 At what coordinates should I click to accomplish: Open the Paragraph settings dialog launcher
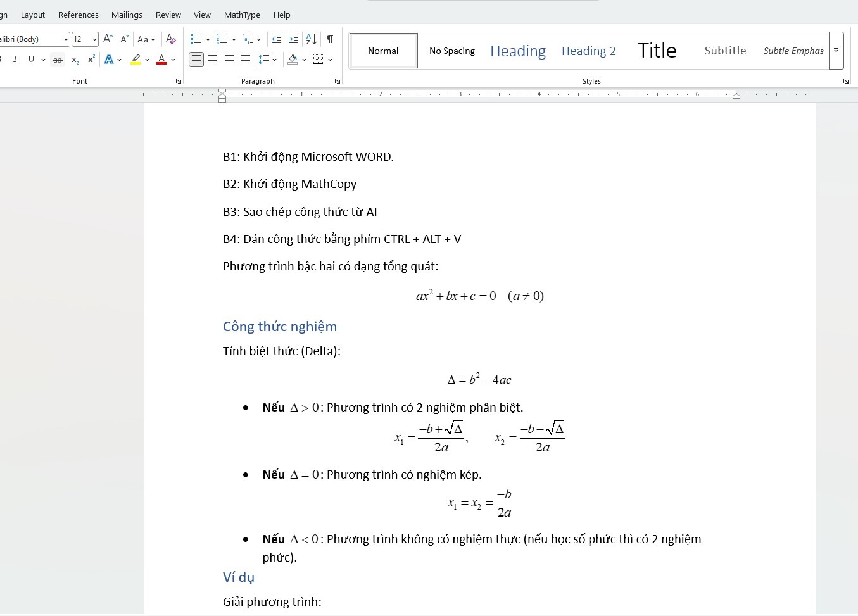pos(338,81)
